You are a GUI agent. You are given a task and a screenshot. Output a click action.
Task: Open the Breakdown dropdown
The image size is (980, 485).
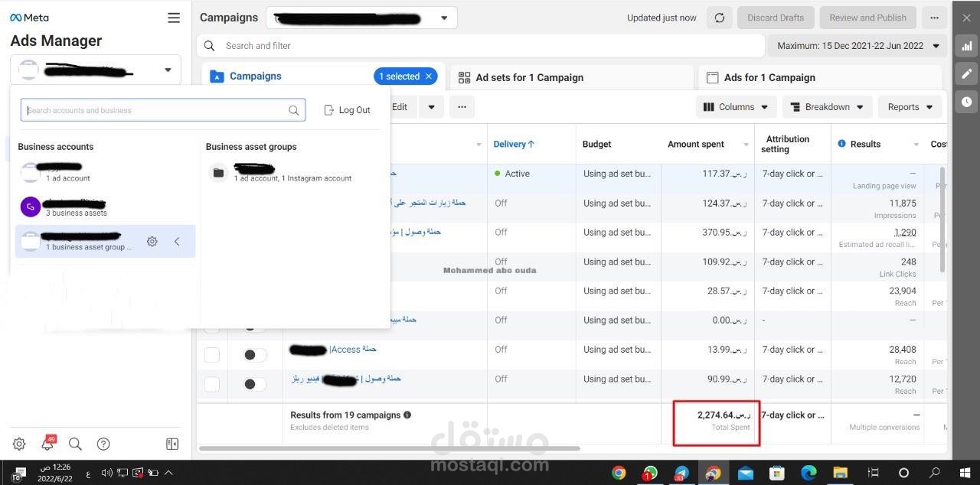[x=828, y=107]
